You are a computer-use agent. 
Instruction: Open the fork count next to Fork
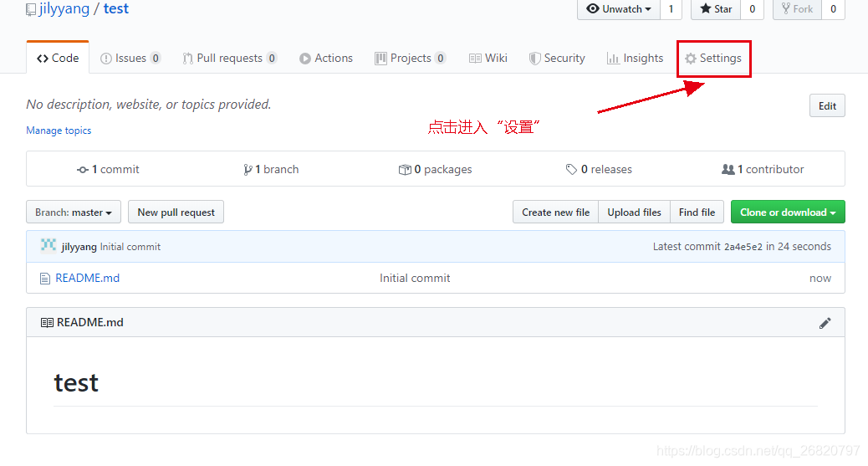(833, 9)
